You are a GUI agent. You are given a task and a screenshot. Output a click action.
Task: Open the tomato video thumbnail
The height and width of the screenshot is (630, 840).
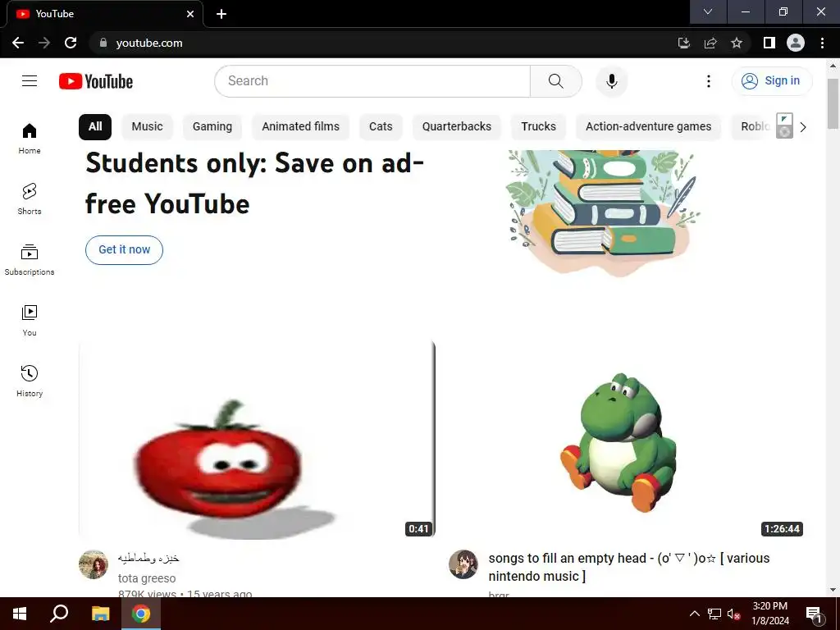(x=257, y=440)
